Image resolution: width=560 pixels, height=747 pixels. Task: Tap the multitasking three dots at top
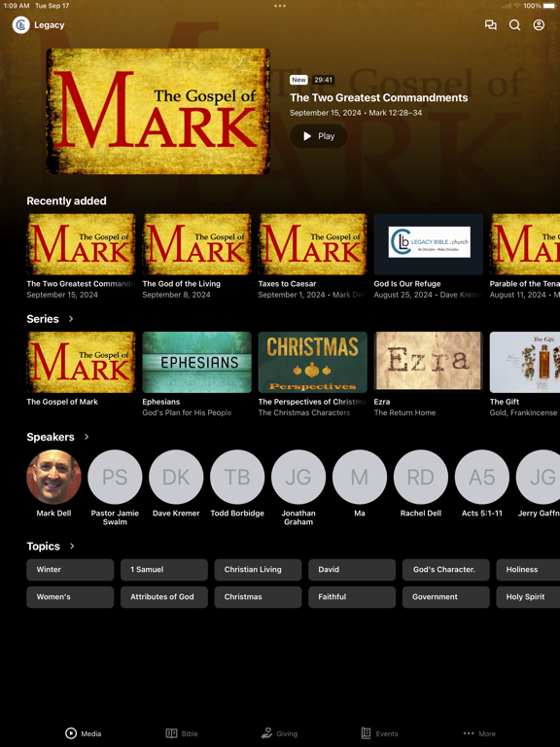pos(280,6)
